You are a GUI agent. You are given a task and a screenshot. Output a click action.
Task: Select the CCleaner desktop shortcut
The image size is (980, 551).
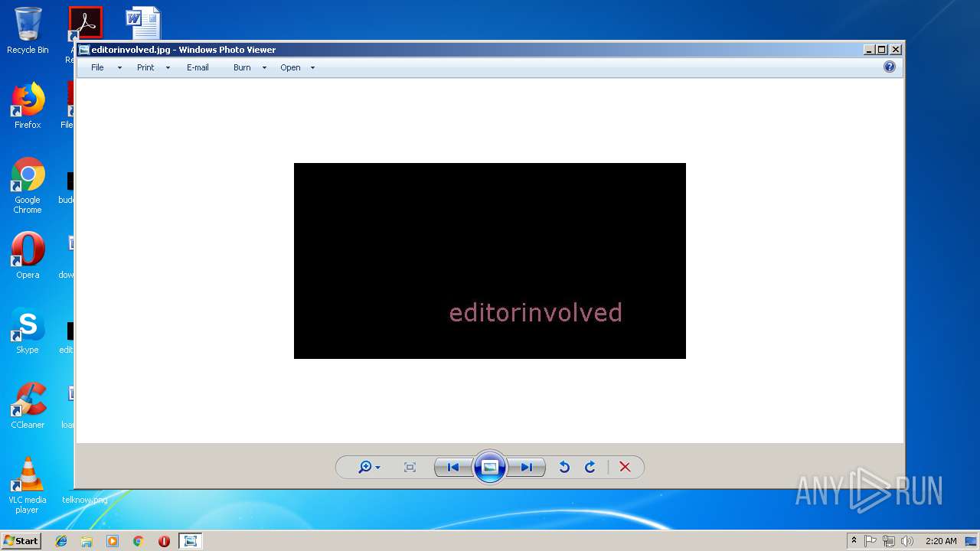(x=28, y=406)
